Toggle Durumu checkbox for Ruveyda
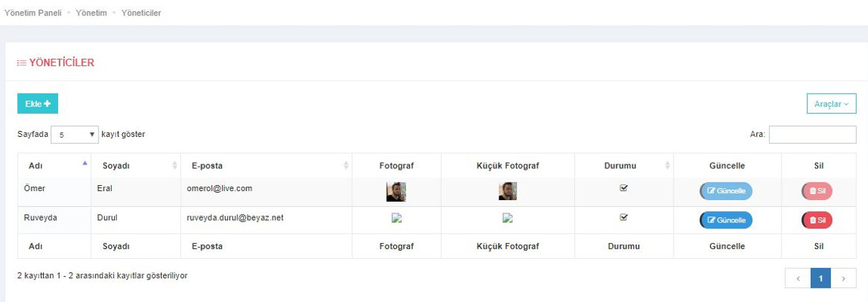Screen dimensions: 868x302 click(624, 216)
